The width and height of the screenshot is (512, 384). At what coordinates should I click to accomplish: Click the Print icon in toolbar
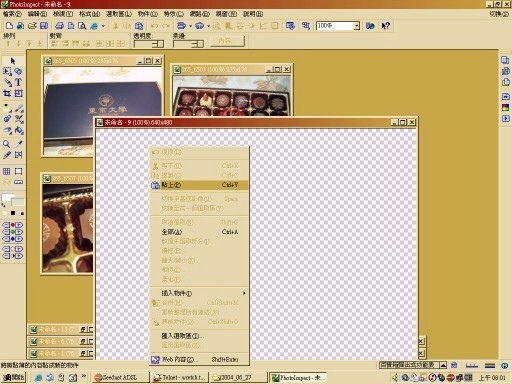coord(60,26)
